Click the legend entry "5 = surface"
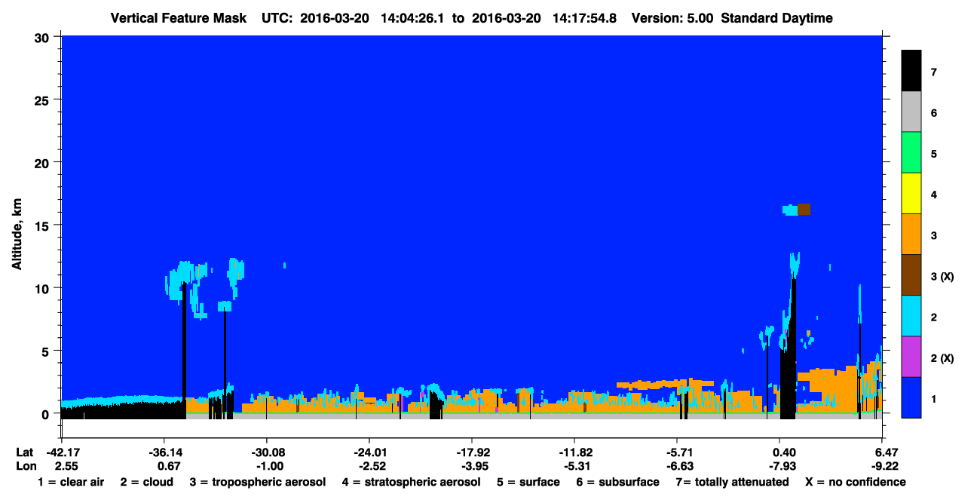980x503 pixels. [528, 482]
